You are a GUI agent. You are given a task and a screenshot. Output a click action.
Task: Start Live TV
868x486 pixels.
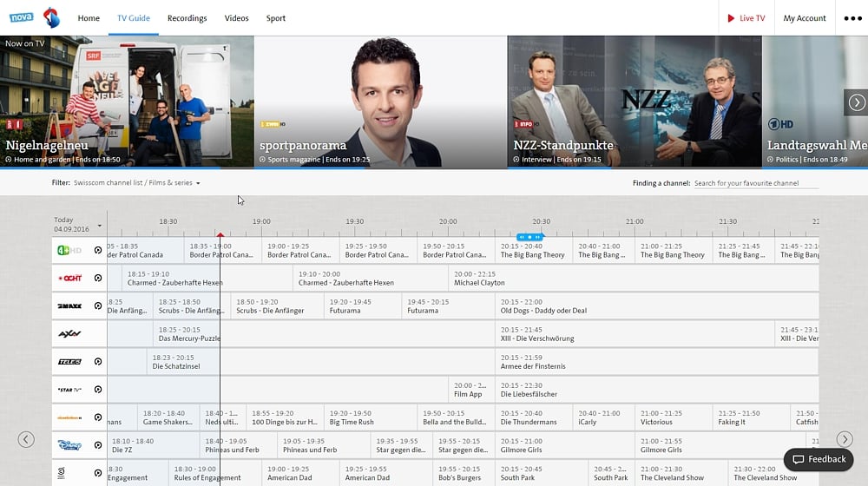click(746, 18)
